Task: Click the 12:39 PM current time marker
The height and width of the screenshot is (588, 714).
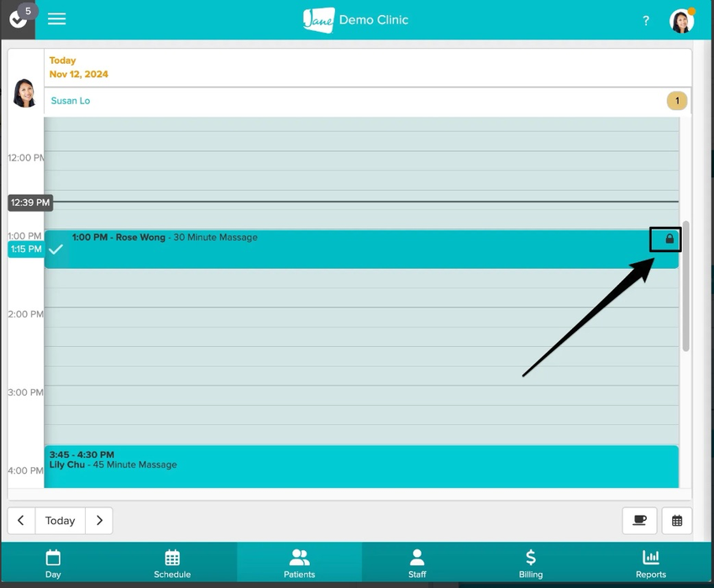Action: tap(30, 202)
